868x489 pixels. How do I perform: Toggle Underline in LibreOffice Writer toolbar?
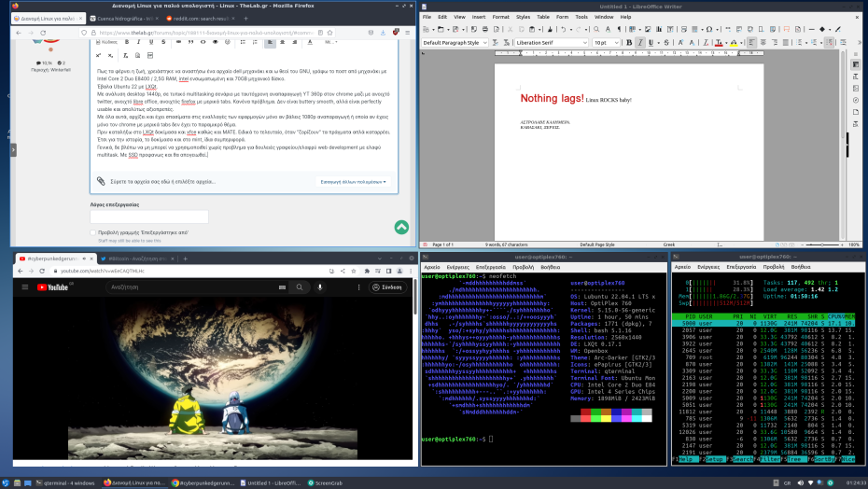pos(651,43)
